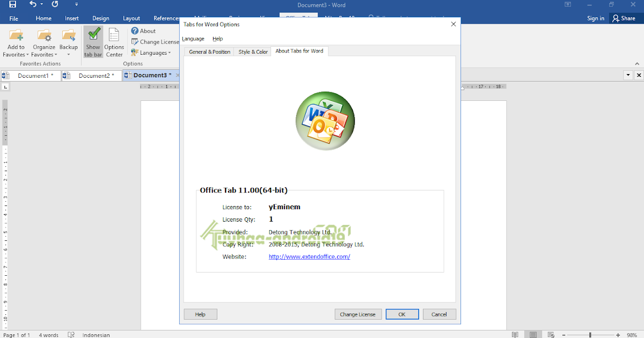This screenshot has height=338, width=644.
Task: Open the Layout ribbon tab
Action: point(131,18)
